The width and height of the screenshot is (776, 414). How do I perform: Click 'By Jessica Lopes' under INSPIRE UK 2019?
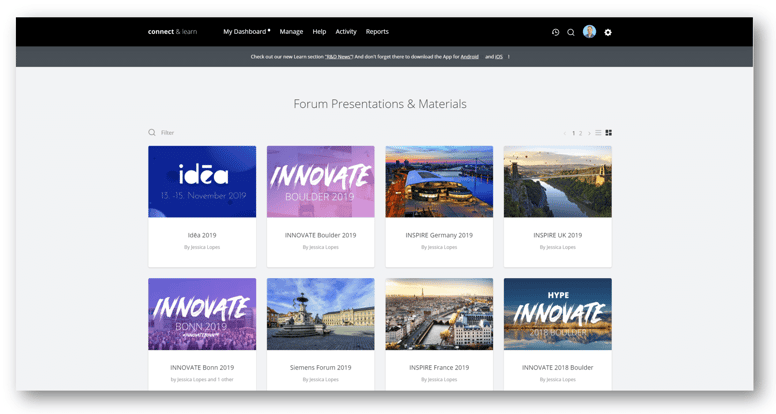click(558, 247)
